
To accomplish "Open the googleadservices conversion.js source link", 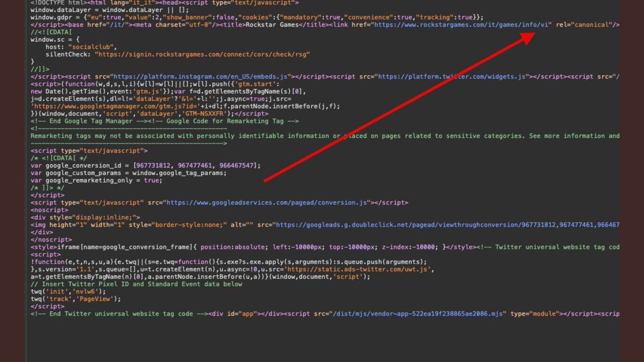I will (267, 203).
